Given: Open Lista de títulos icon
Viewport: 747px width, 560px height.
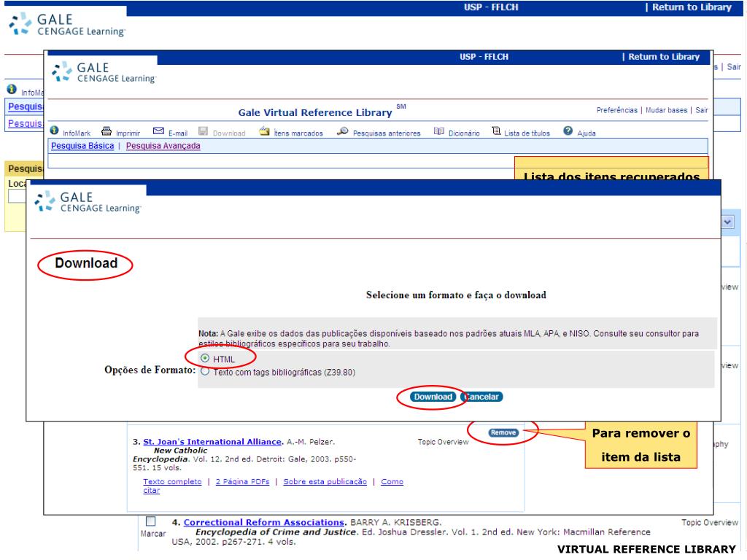Looking at the screenshot, I should pyautogui.click(x=496, y=131).
